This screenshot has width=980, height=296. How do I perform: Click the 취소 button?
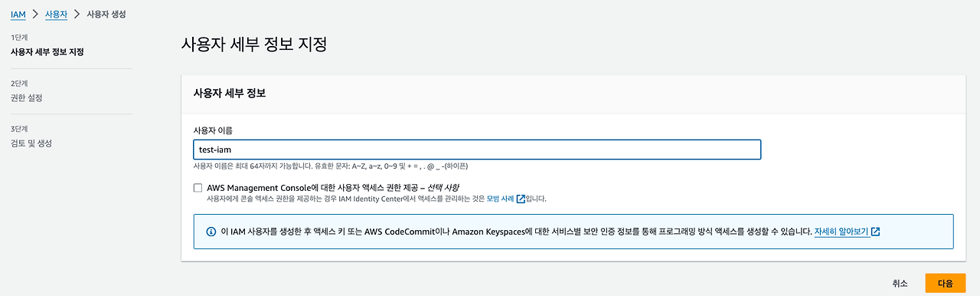pyautogui.click(x=900, y=283)
